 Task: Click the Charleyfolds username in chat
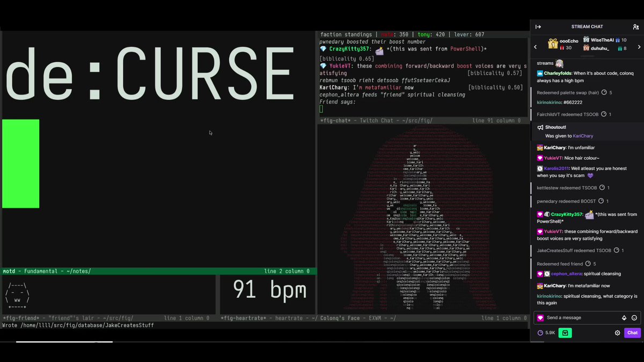pyautogui.click(x=558, y=73)
